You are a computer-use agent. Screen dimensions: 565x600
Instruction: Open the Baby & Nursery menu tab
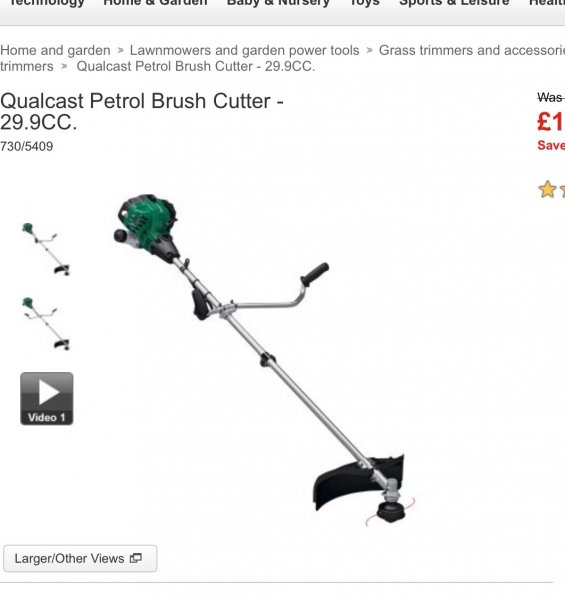278,3
